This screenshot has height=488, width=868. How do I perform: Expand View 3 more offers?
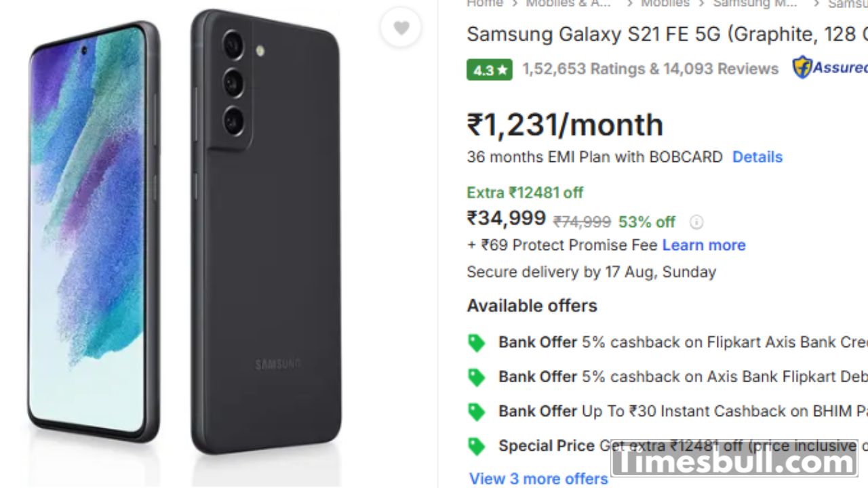pyautogui.click(x=538, y=479)
